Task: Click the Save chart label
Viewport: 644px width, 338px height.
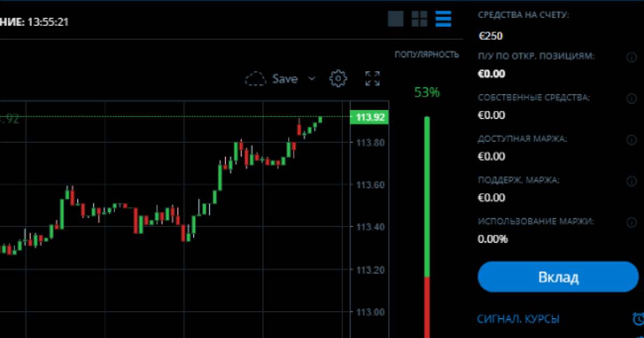Action: (284, 79)
